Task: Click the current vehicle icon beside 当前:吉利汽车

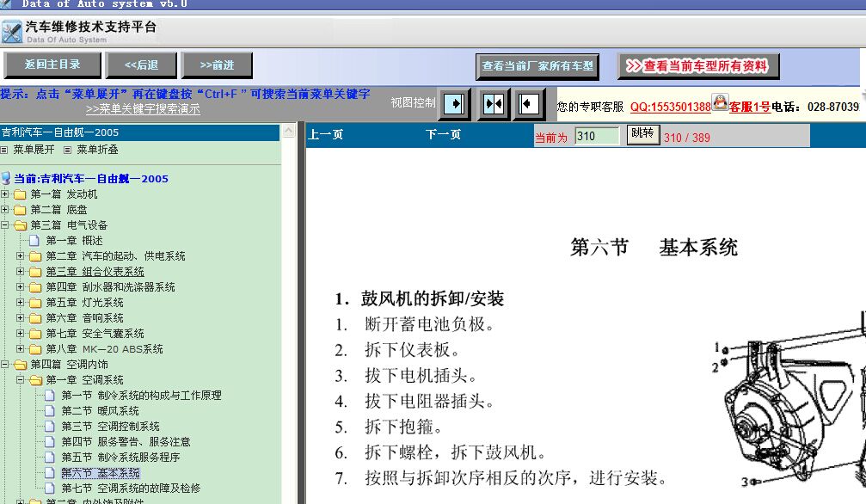Action: pos(6,178)
